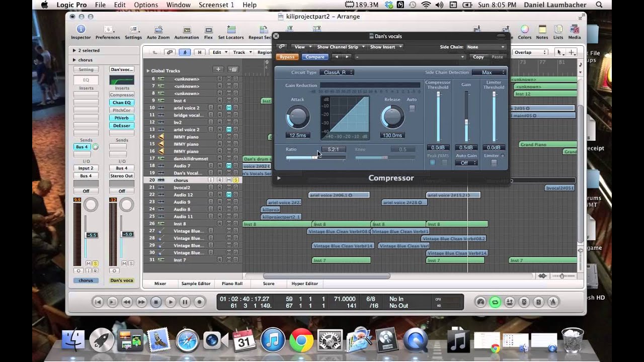
Task: Open the Chan EQ insert slot
Action: pyautogui.click(x=122, y=103)
